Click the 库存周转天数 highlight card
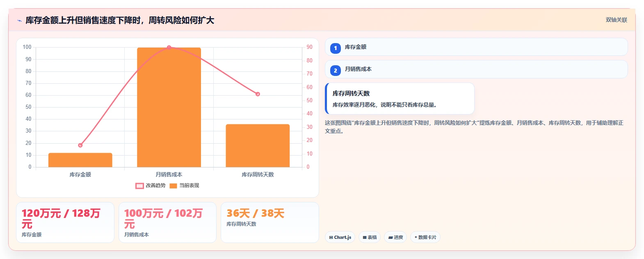The width and height of the screenshot is (644, 259). pyautogui.click(x=400, y=99)
